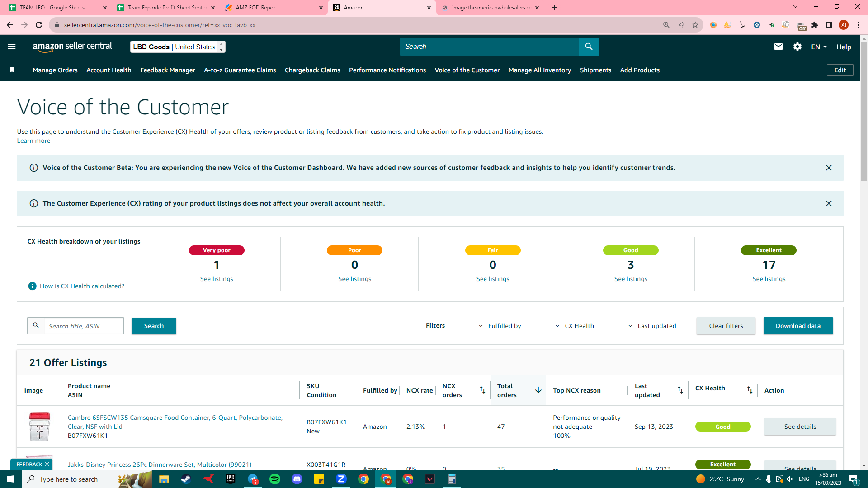Expand the Last updated filter

tap(652, 326)
